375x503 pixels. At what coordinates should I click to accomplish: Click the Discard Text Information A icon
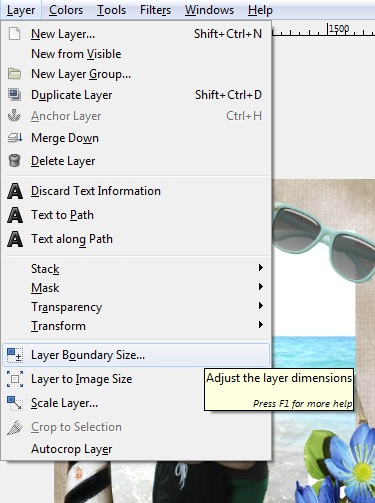15,191
